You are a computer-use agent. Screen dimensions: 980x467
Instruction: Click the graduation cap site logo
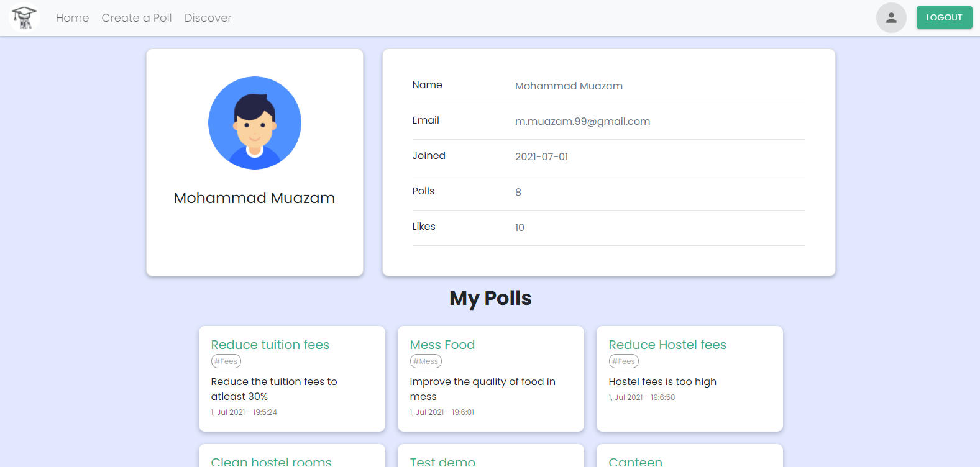pos(24,18)
